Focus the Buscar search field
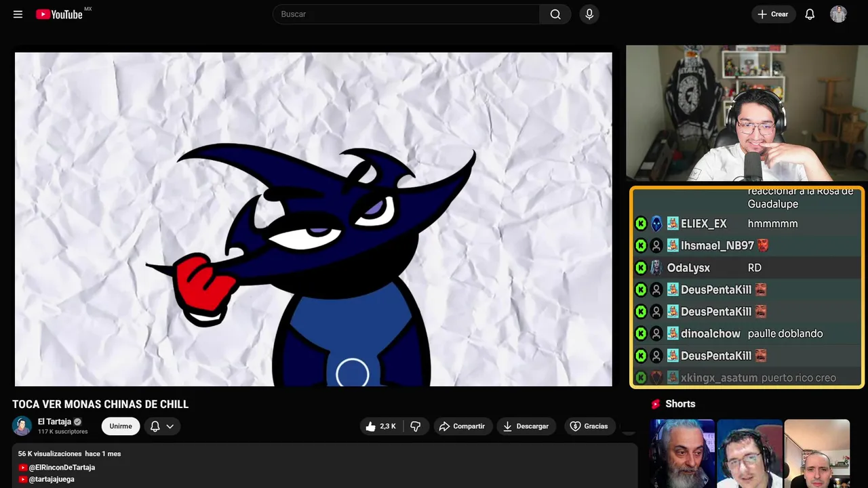This screenshot has width=868, height=488. [406, 14]
